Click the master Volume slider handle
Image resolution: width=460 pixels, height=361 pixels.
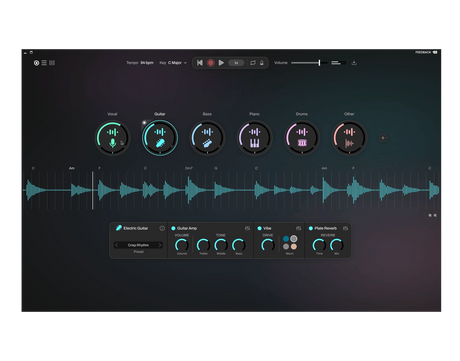319,63
